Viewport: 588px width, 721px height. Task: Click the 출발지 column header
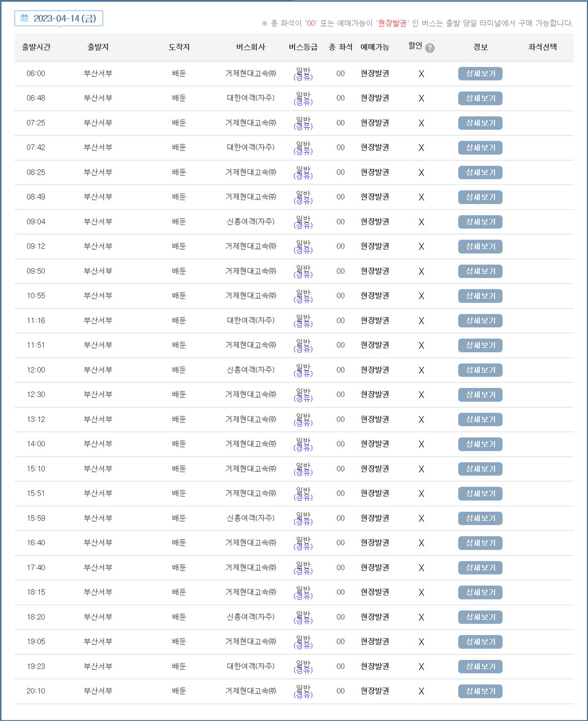[98, 47]
